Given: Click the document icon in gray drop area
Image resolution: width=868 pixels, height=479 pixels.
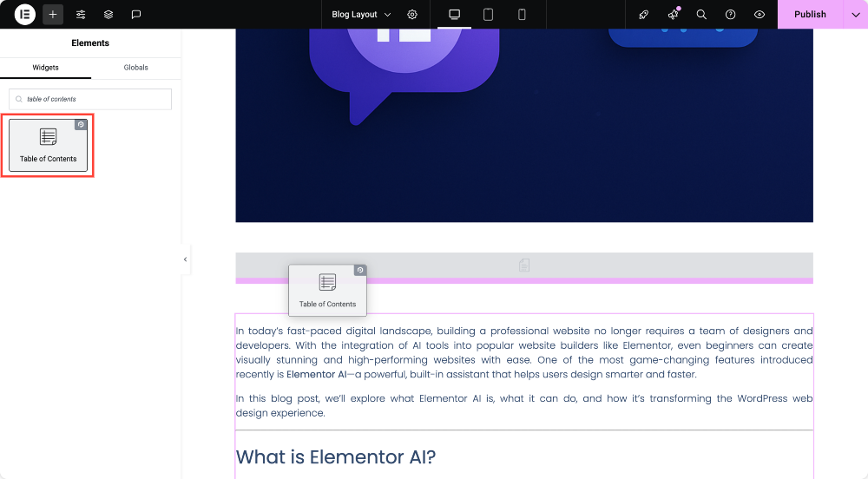Looking at the screenshot, I should pyautogui.click(x=524, y=266).
